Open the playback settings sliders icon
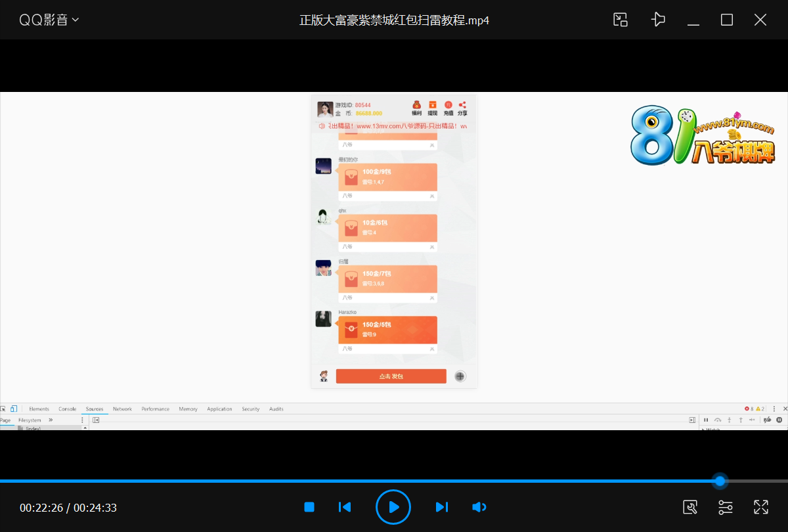Image resolution: width=788 pixels, height=532 pixels. click(726, 507)
